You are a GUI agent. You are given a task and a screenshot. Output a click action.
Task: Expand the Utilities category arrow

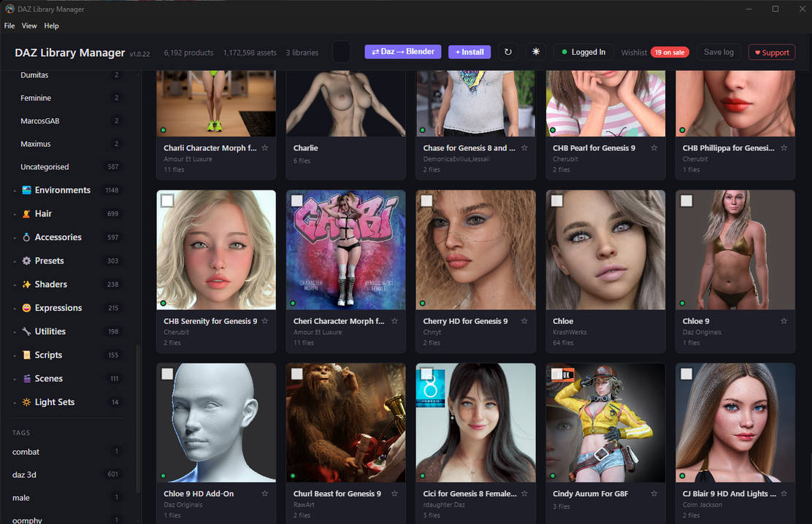click(15, 332)
